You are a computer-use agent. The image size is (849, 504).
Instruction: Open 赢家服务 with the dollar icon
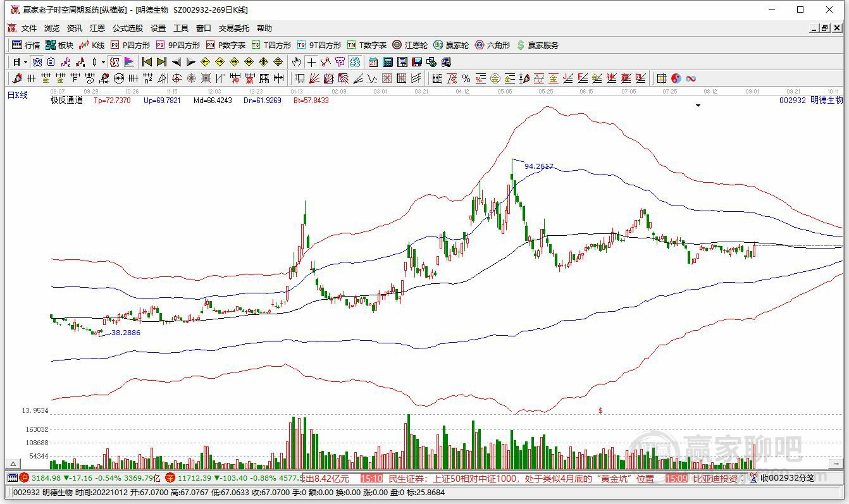point(537,45)
